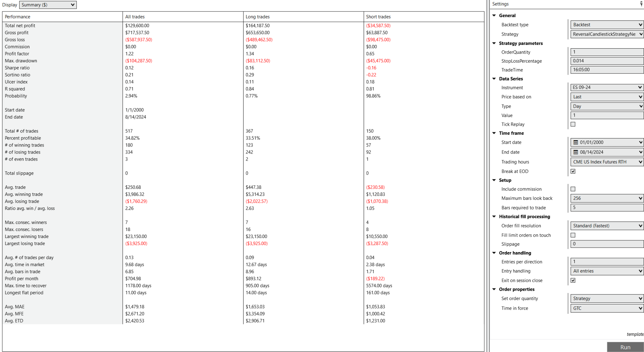Viewport: 644px width, 352px height.
Task: Click the 34.82% percent profitable value
Action: pyautogui.click(x=132, y=138)
